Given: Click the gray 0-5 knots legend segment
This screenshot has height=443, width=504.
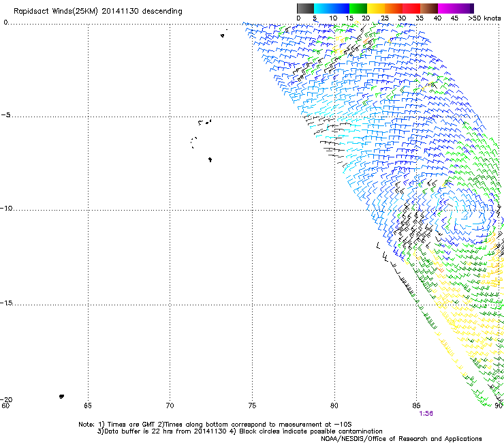Looking at the screenshot, I should click(305, 8).
